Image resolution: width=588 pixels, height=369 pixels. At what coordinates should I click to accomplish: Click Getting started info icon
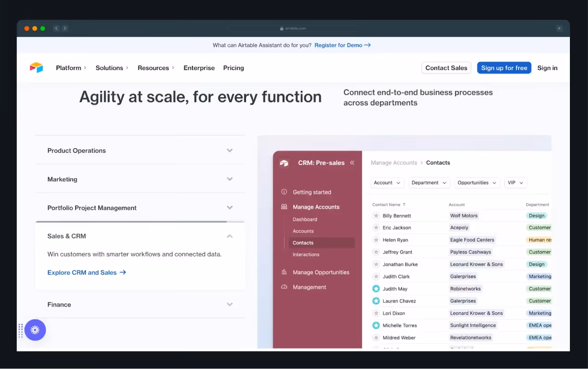point(284,192)
